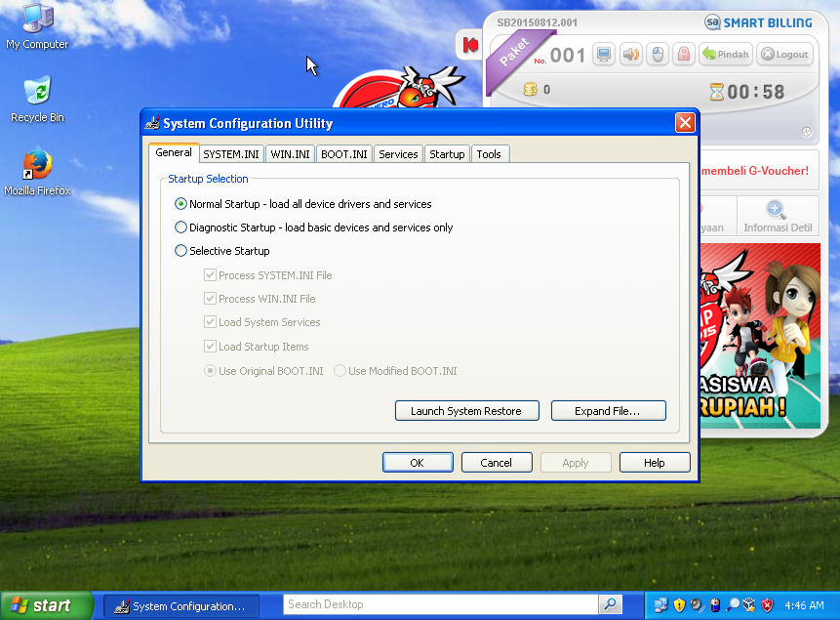
Task: Click the Help button
Action: pyautogui.click(x=654, y=463)
